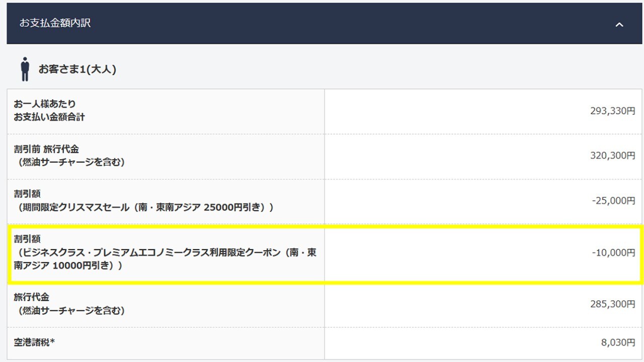Viewport: 644px width, 362px height.
Task: Click the total amount 293,330円
Action: point(613,111)
